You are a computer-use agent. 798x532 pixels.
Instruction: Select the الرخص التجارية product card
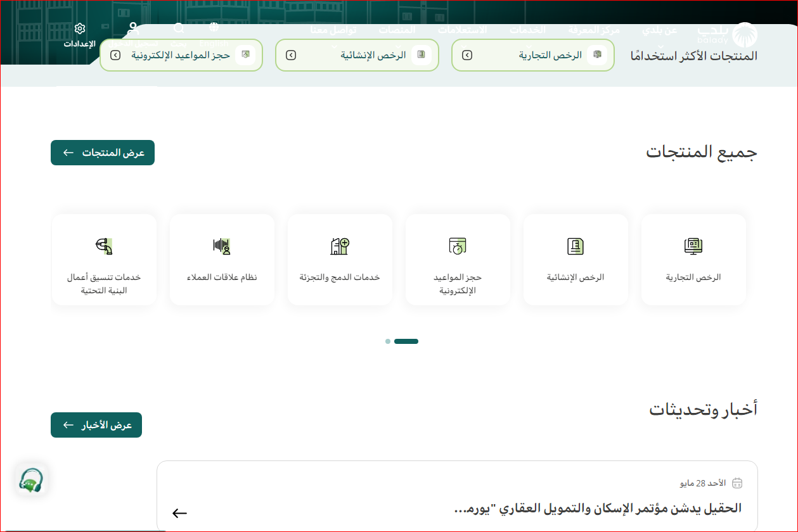[x=693, y=259]
